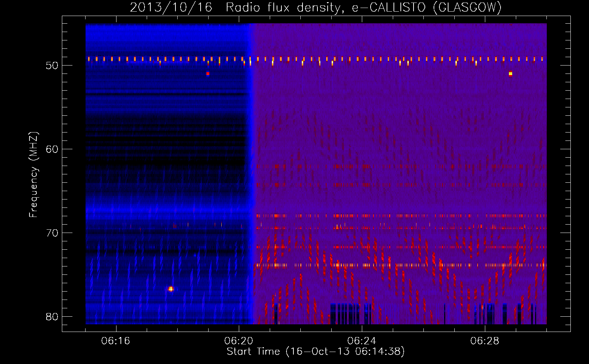
Task: Click the bright yellow spot near 51 MHz at 06:29
Action: pos(510,74)
